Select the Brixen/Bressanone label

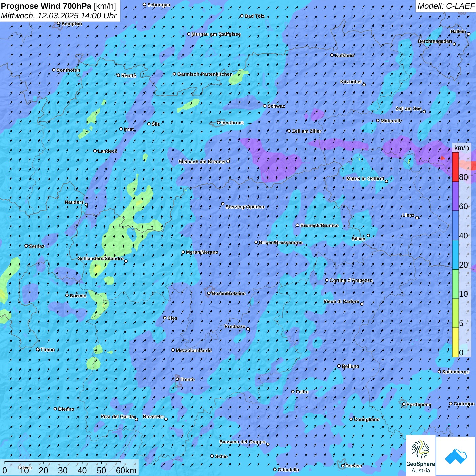coord(280,242)
